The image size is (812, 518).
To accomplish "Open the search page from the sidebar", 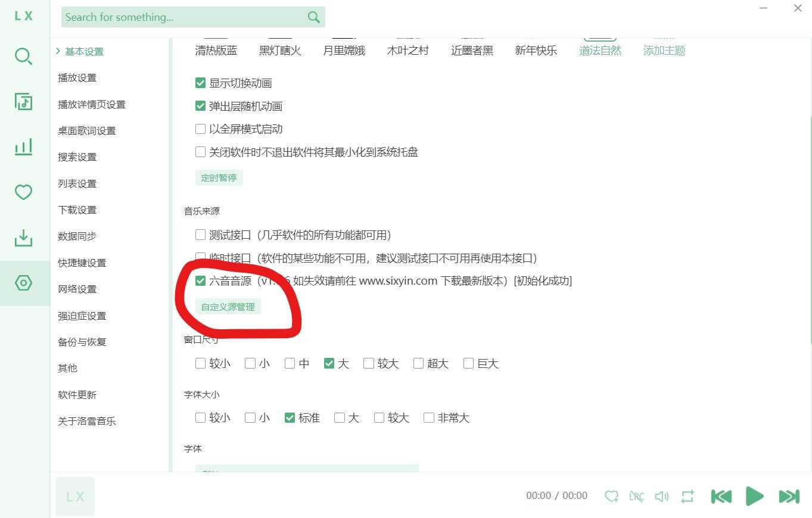I will [23, 57].
